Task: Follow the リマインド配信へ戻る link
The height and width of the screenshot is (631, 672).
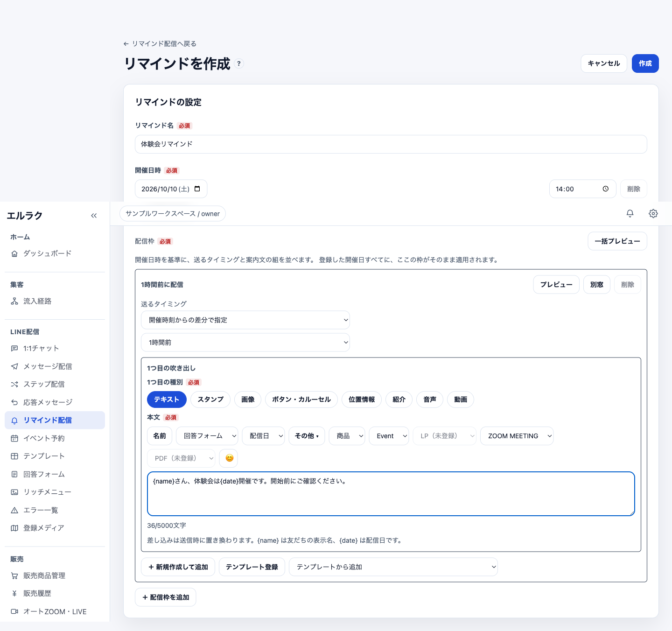Action: click(x=160, y=43)
